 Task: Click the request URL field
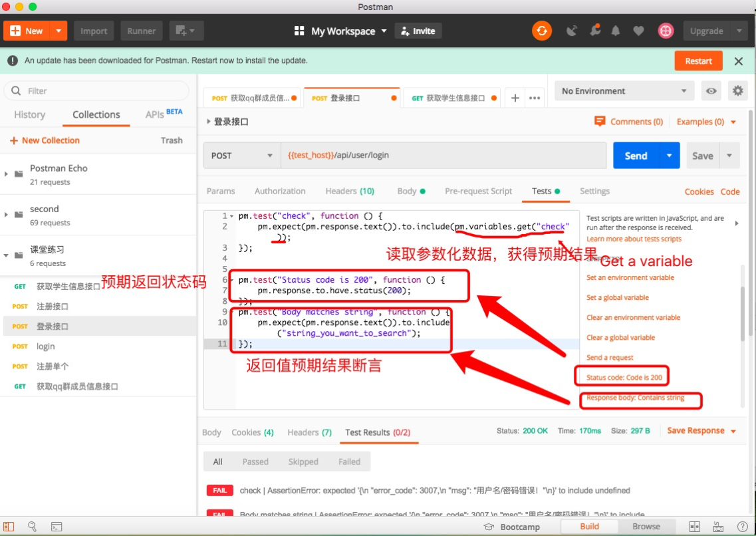tap(443, 155)
